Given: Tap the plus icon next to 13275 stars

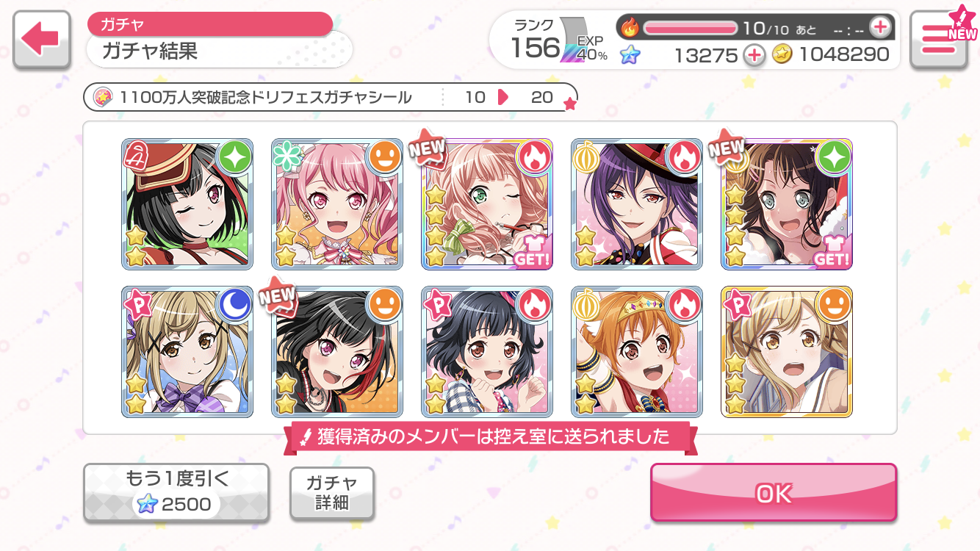Looking at the screenshot, I should pyautogui.click(x=754, y=54).
